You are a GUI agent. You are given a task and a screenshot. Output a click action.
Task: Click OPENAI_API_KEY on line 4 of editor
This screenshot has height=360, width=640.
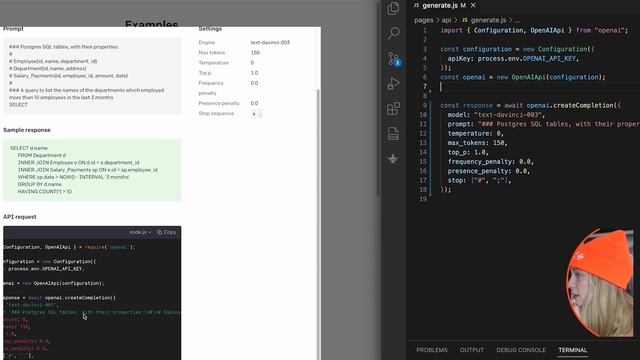(549, 58)
